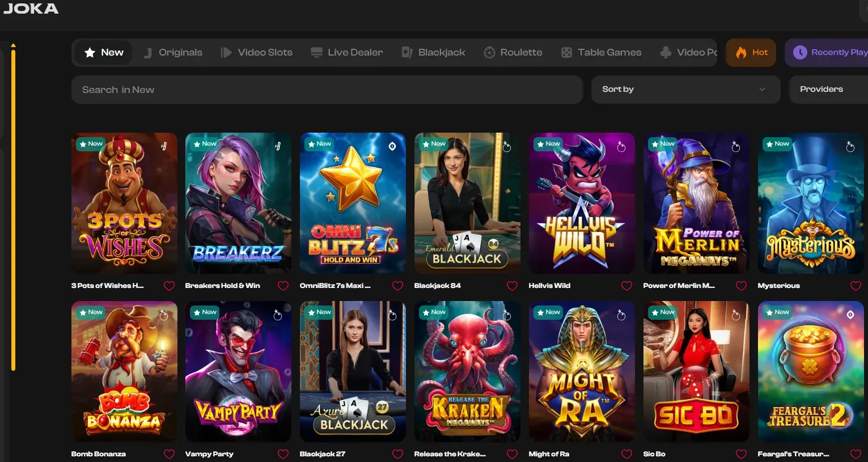Select the Originals category icon
Viewport: 868px width, 462px height.
[148, 52]
